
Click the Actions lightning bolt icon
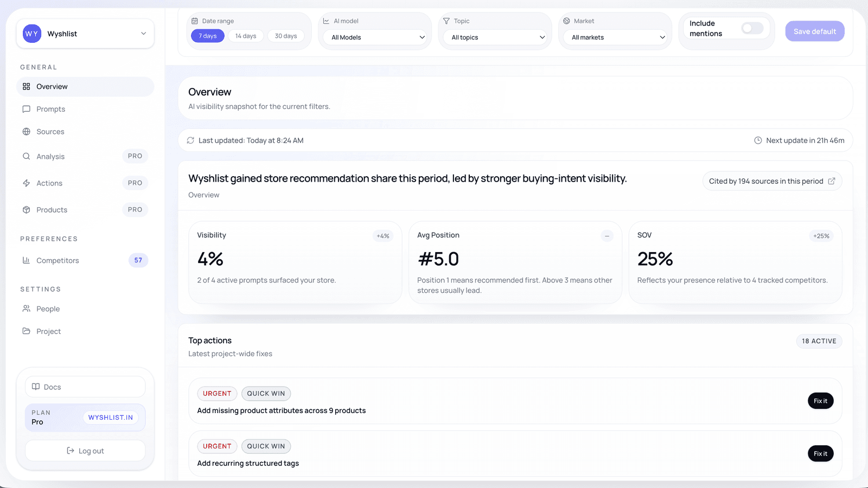[x=26, y=183]
